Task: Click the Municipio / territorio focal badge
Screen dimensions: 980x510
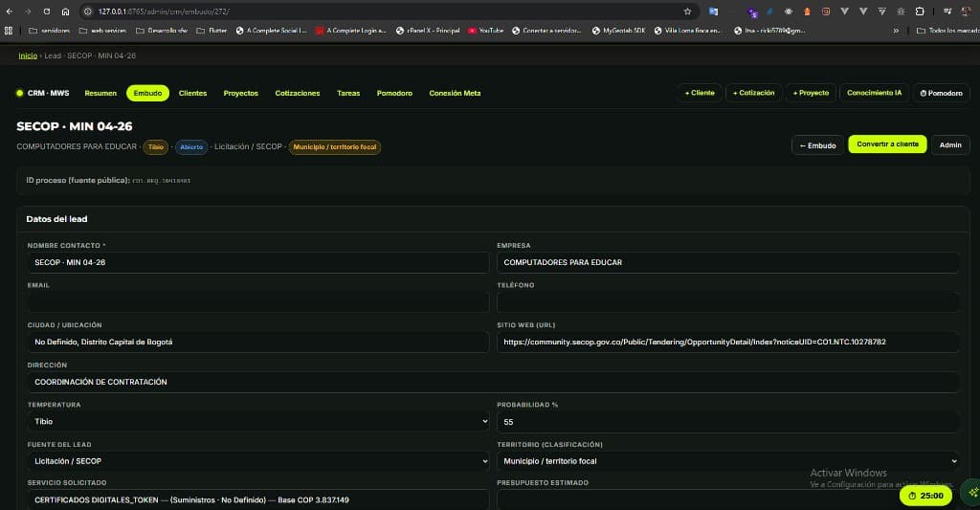Action: pos(334,146)
